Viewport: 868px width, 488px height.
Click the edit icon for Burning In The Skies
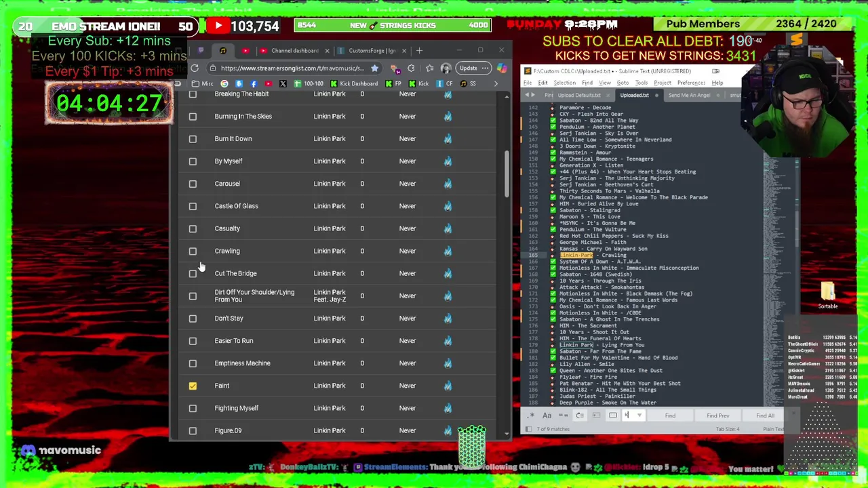tap(448, 116)
